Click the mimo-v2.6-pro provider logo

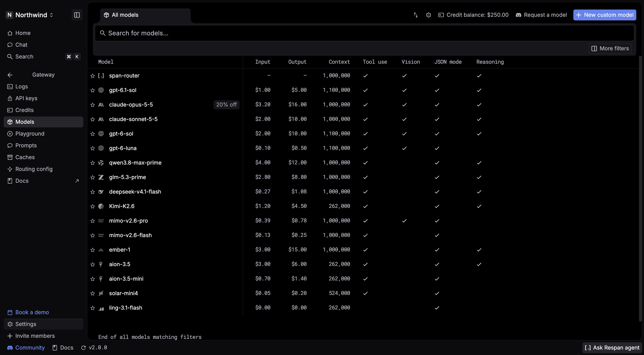[x=101, y=221]
